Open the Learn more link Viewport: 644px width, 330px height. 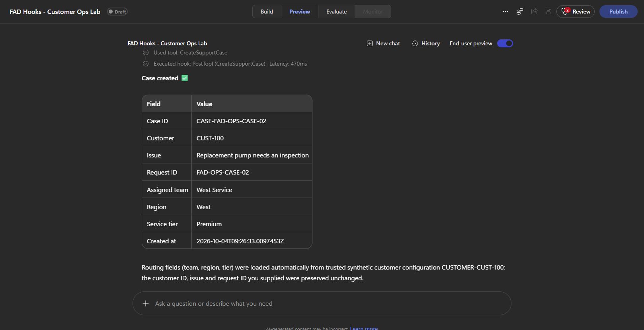click(364, 328)
